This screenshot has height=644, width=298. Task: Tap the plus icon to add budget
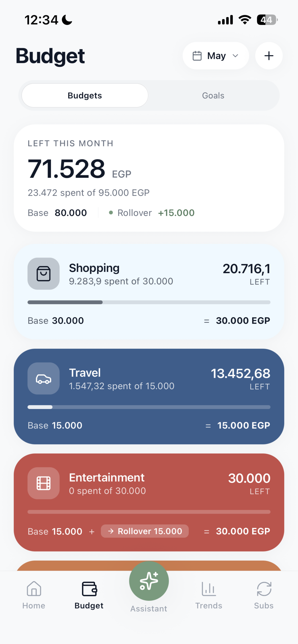click(x=269, y=56)
